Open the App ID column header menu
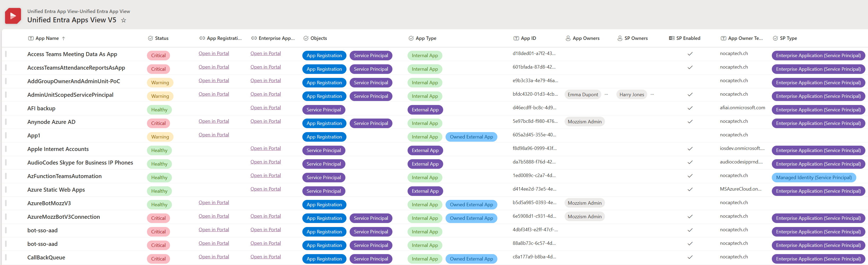This screenshot has height=265, width=868. 525,39
